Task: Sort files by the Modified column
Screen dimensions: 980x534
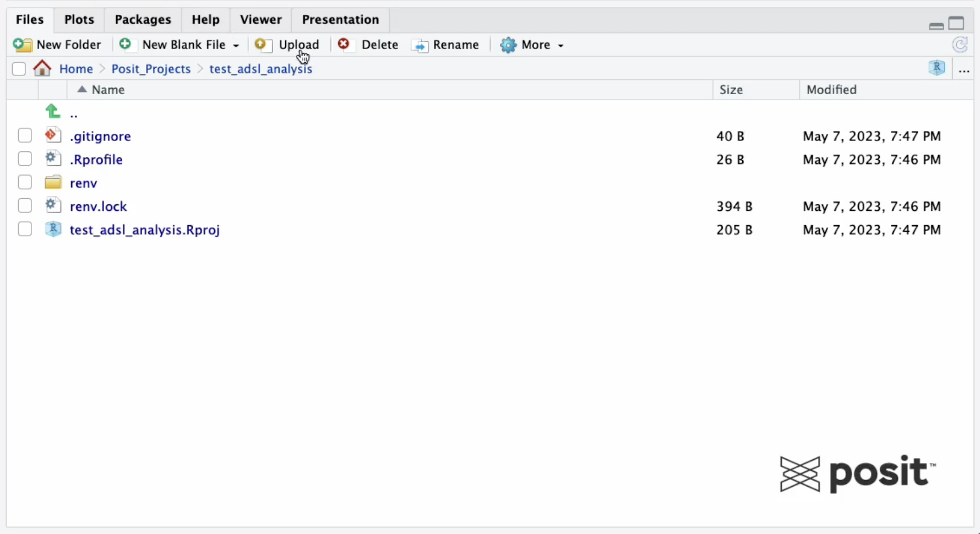Action: pos(831,90)
